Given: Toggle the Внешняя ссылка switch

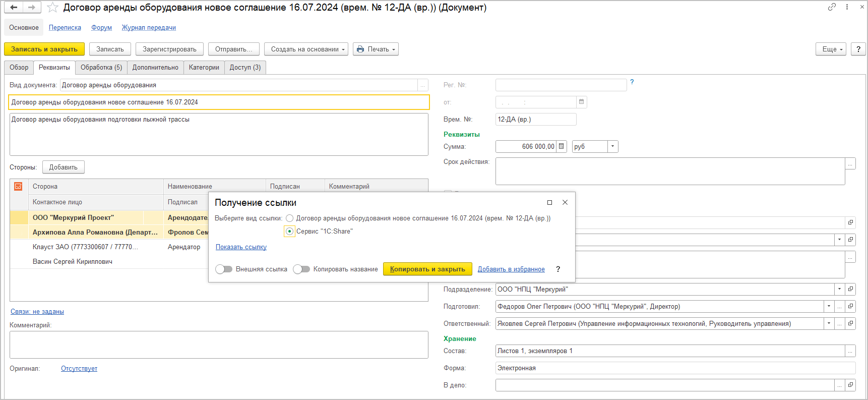Looking at the screenshot, I should click(223, 269).
